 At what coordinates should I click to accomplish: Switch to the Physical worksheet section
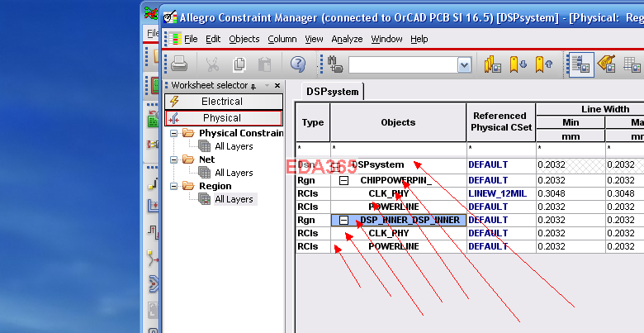click(224, 118)
